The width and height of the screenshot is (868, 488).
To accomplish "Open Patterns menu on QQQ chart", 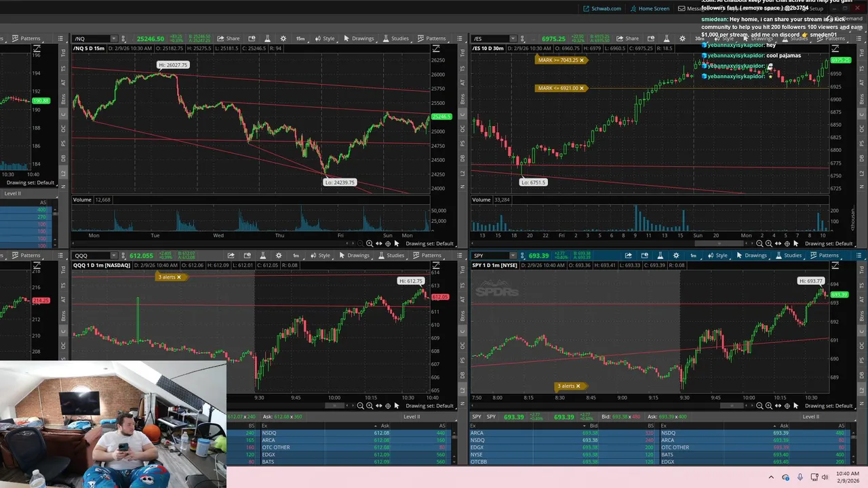I will [427, 256].
